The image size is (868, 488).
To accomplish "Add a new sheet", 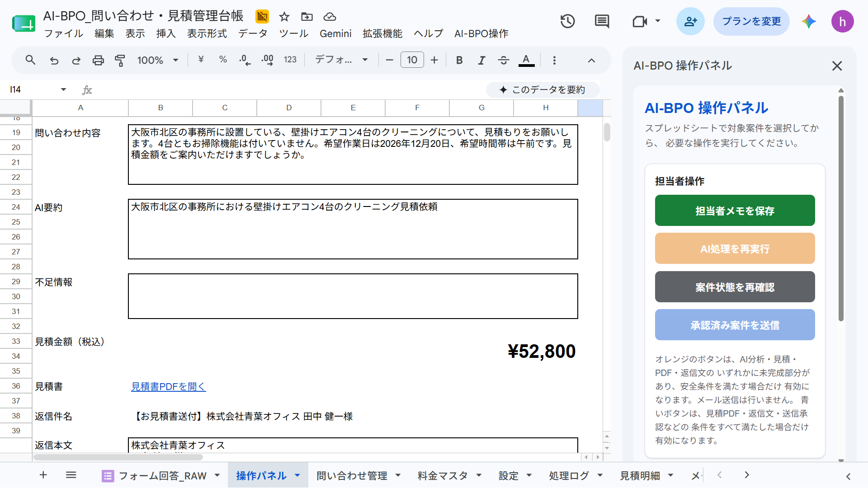I will pyautogui.click(x=43, y=475).
